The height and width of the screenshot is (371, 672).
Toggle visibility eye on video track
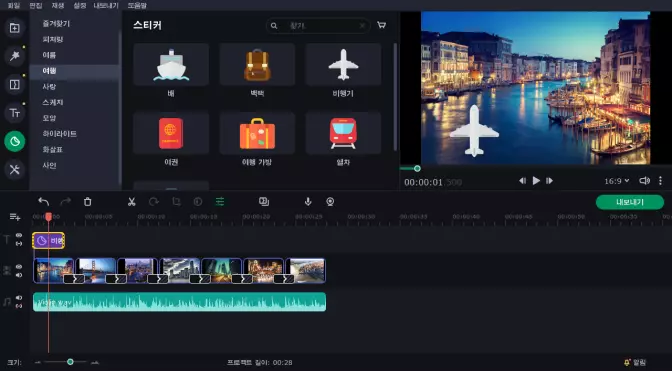(19, 266)
